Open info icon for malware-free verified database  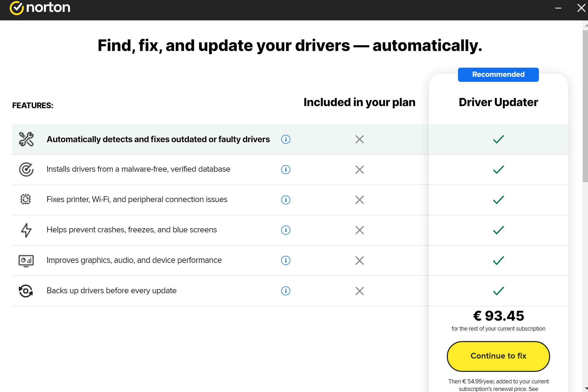coord(286,170)
